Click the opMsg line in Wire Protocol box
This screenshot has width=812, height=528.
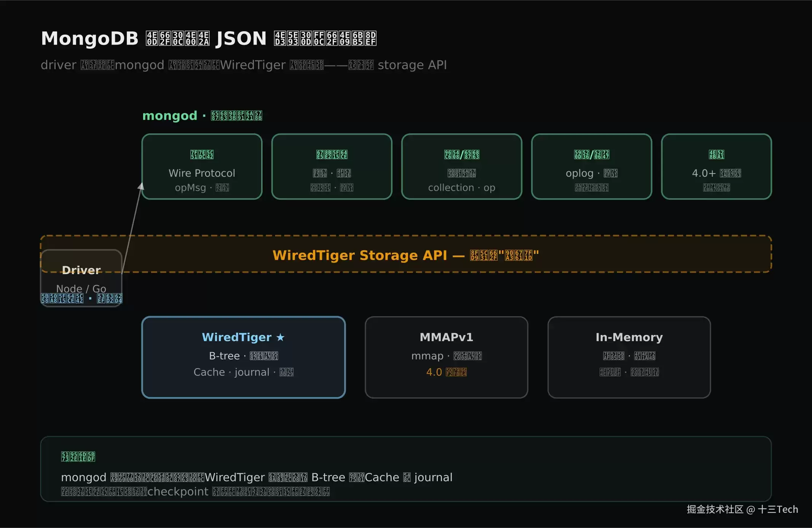click(x=202, y=188)
